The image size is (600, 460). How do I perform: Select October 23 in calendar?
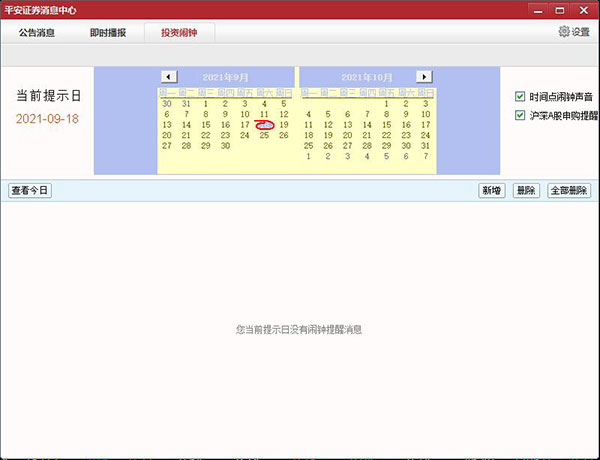point(406,135)
